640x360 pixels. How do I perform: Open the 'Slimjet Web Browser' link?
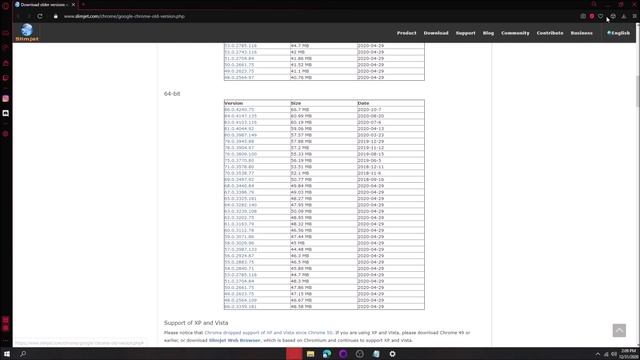pos(234,340)
